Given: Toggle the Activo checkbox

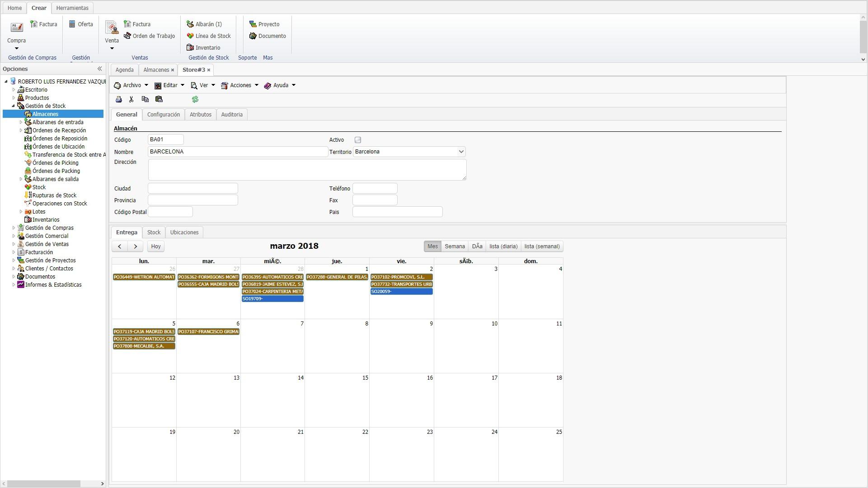Looking at the screenshot, I should (x=358, y=140).
